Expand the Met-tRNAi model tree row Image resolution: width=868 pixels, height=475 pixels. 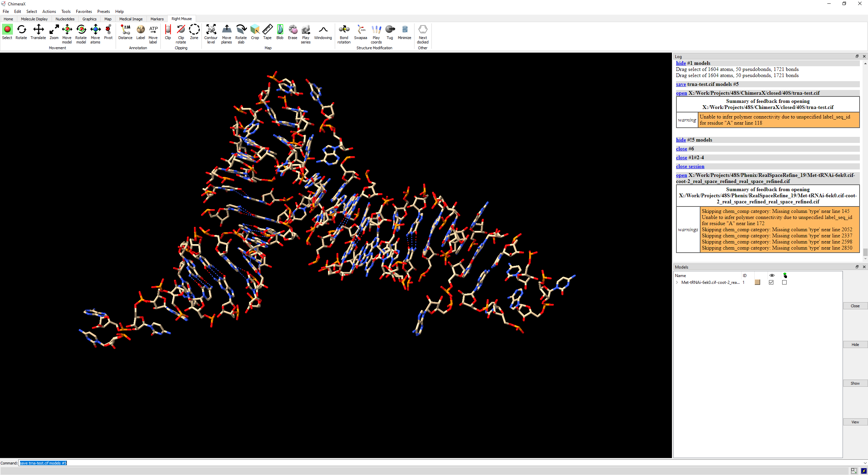coord(677,282)
